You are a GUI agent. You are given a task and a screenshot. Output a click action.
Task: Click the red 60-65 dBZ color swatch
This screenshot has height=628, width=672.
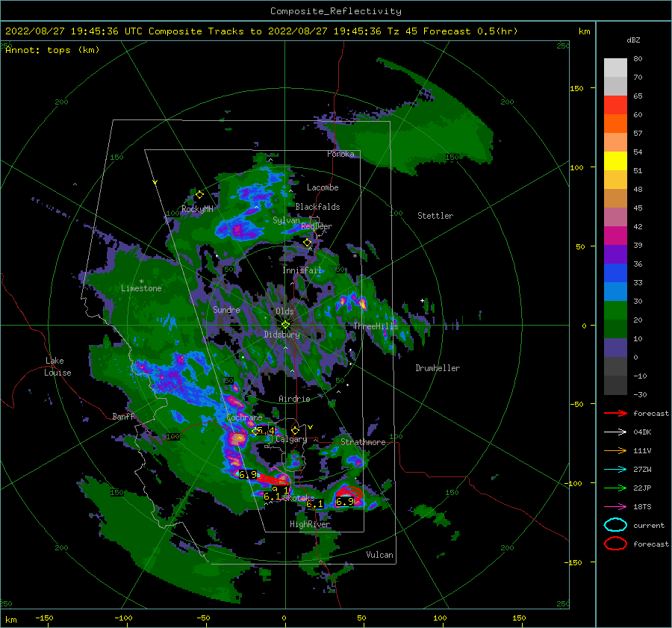[x=615, y=105]
